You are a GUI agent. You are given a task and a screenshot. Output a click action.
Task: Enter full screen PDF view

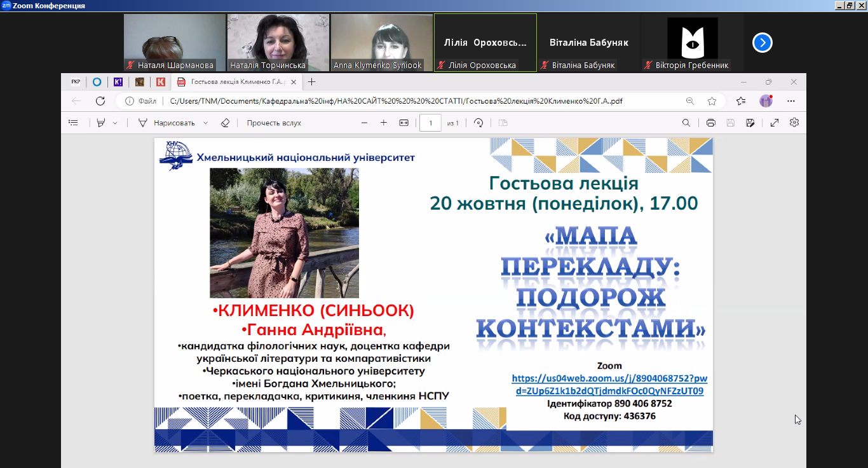coord(775,122)
